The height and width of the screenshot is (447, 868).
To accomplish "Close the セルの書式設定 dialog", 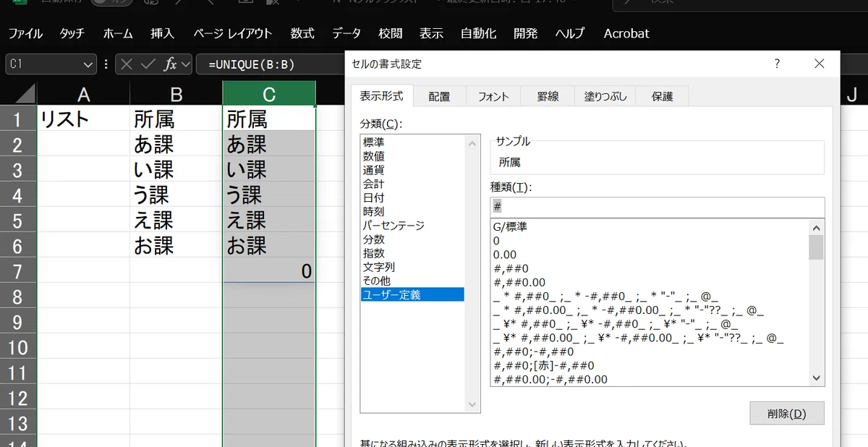I will click(819, 64).
